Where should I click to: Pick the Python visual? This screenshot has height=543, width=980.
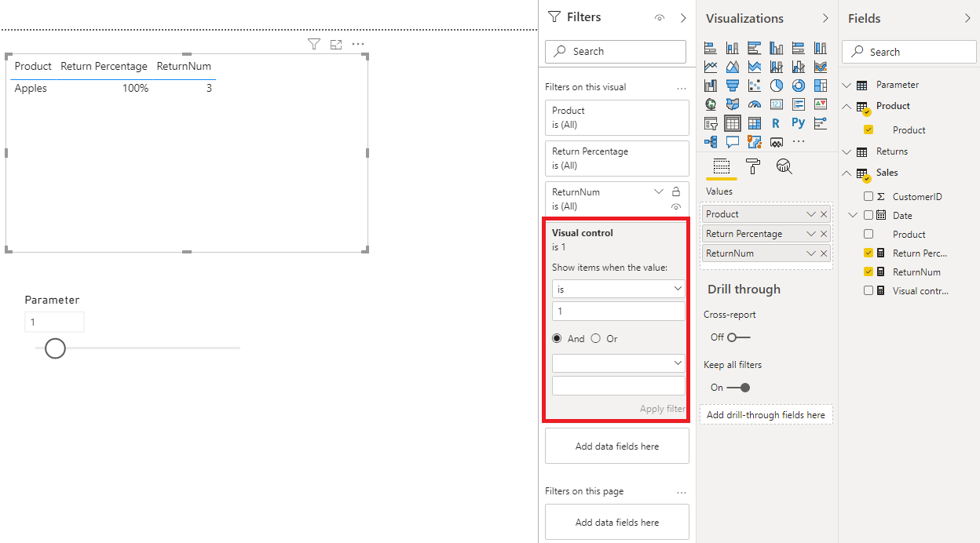click(x=799, y=123)
